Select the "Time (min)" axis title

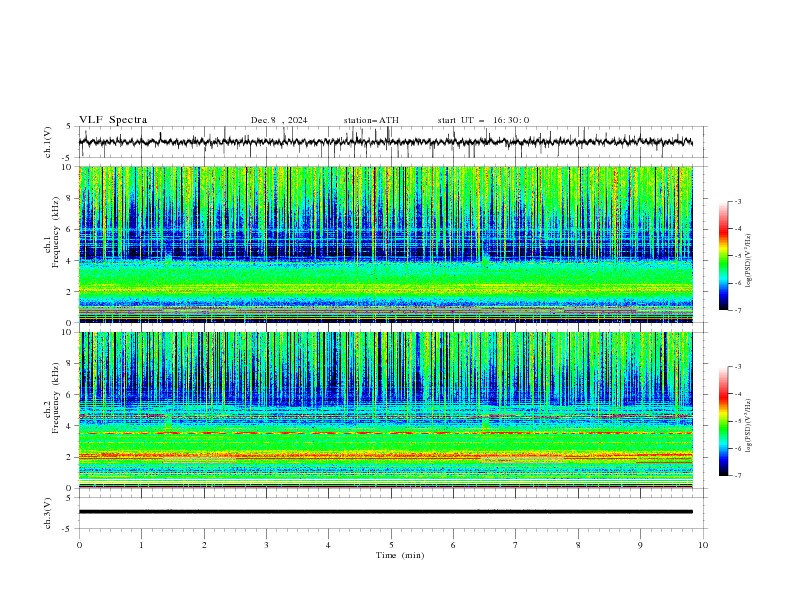tap(400, 555)
